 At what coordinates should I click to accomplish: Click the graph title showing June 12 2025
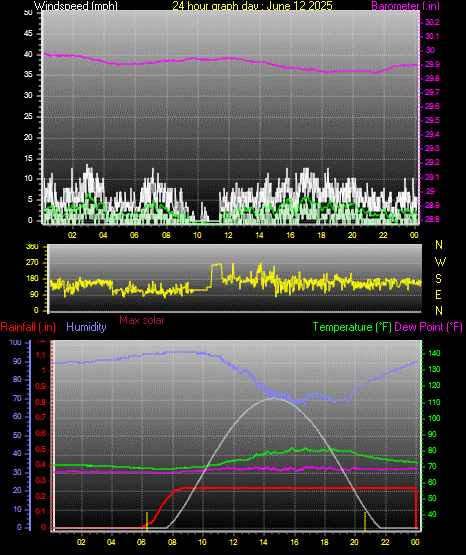tap(252, 6)
